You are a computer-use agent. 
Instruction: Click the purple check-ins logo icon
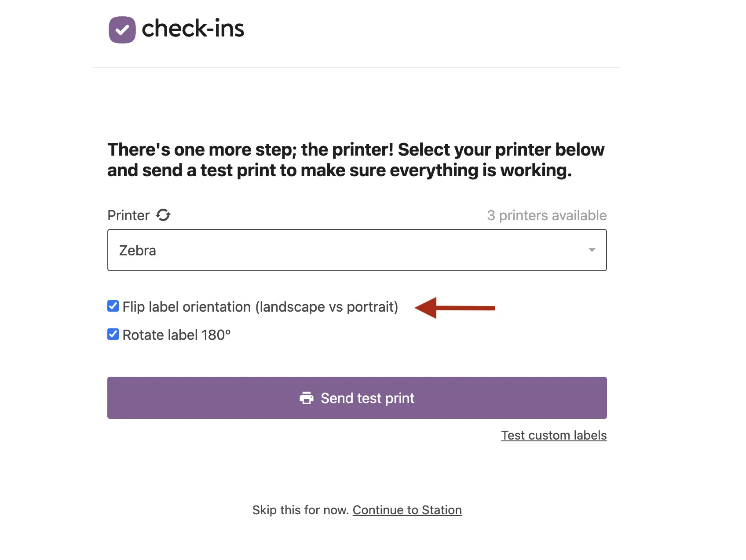pos(122,30)
